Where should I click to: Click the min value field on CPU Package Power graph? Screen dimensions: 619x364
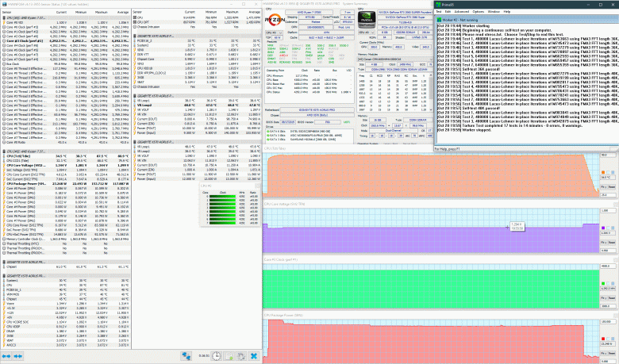[x=608, y=361]
